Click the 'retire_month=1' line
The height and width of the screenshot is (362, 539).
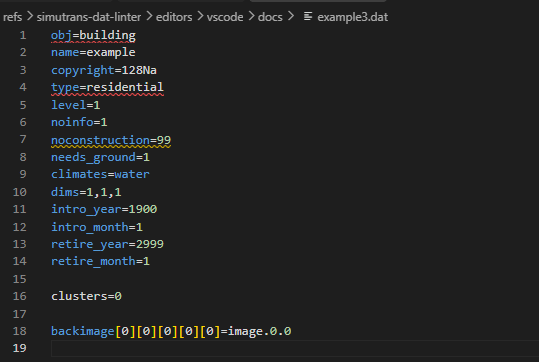tap(100, 261)
